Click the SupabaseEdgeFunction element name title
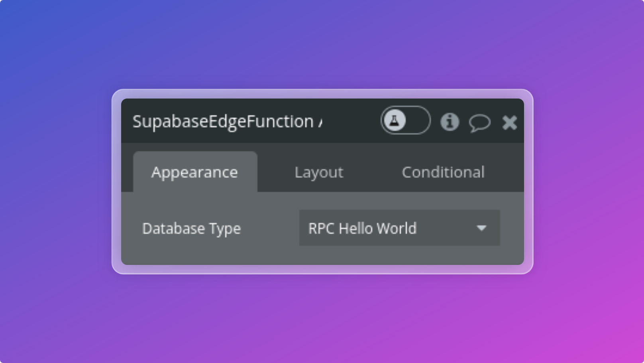This screenshot has height=363, width=644. (x=227, y=122)
